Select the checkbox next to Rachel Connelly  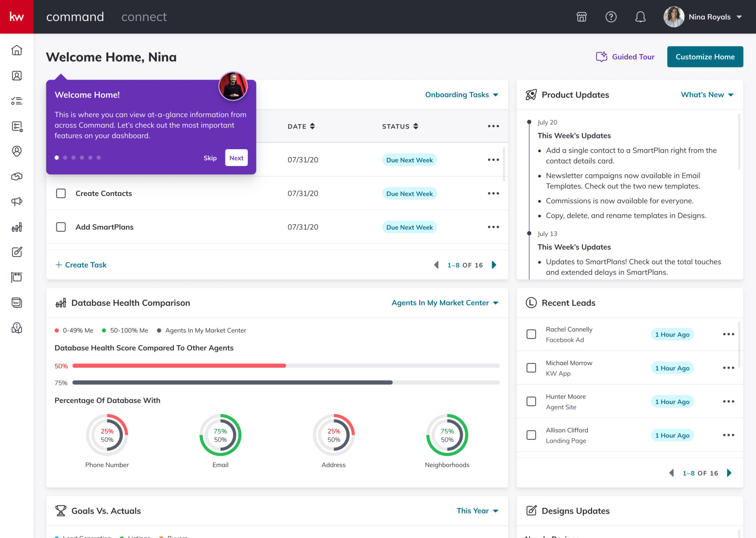(x=531, y=334)
